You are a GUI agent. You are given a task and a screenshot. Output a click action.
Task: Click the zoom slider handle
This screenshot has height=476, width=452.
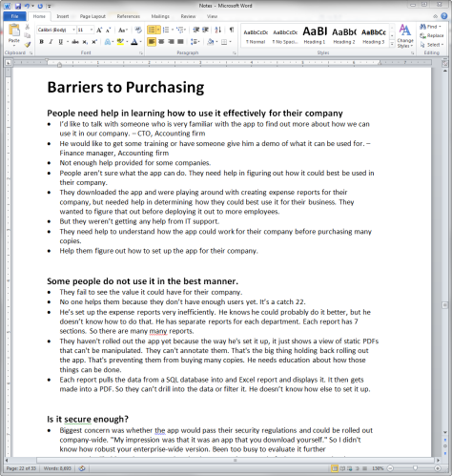[415, 468]
